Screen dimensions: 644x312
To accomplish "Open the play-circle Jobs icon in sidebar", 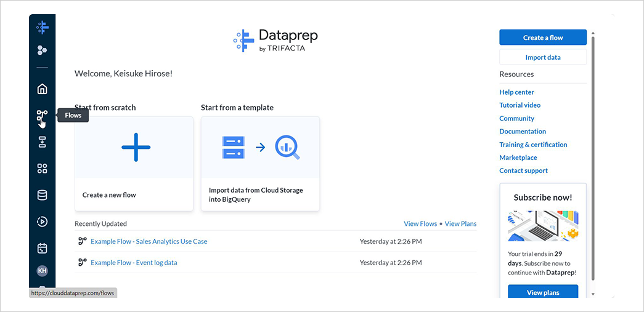I will pyautogui.click(x=42, y=222).
